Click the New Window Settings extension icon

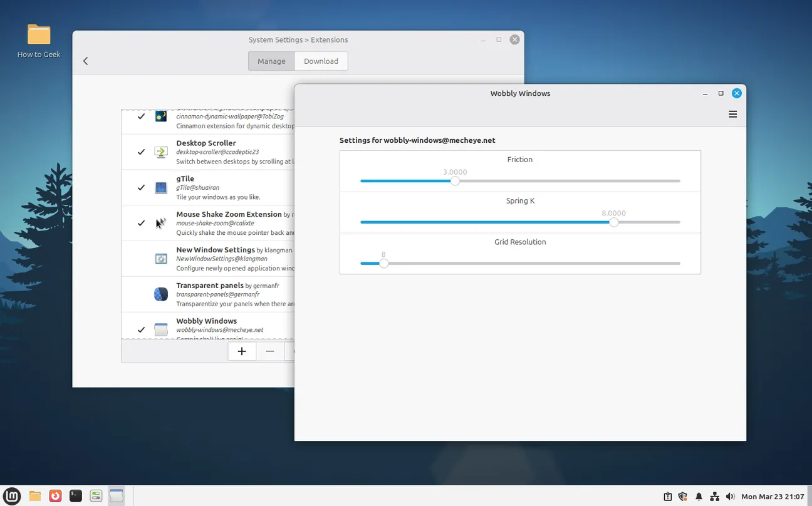point(161,259)
